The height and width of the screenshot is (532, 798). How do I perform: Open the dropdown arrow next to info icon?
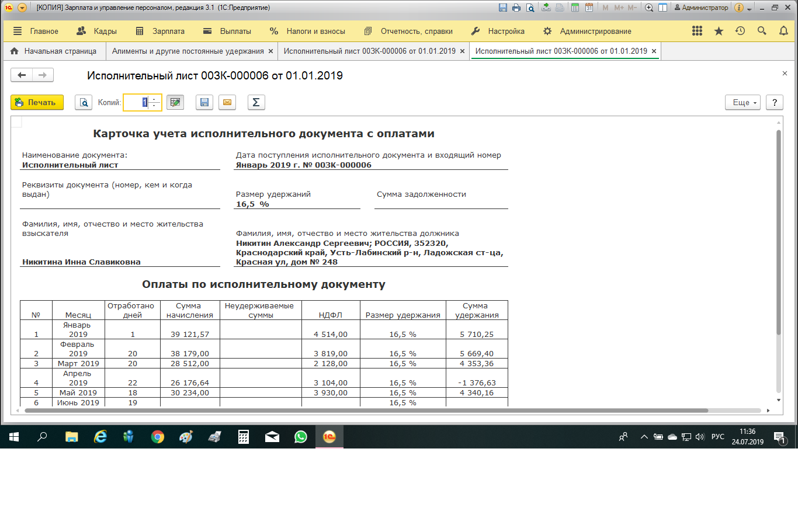tap(750, 8)
